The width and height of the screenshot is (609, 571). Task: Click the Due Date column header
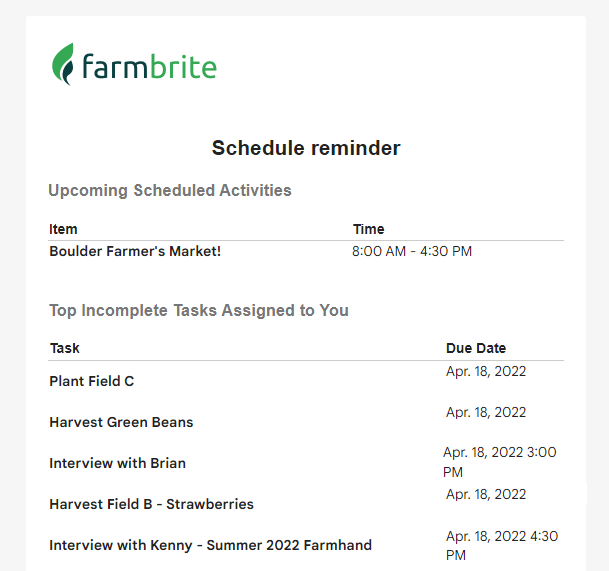coord(476,348)
